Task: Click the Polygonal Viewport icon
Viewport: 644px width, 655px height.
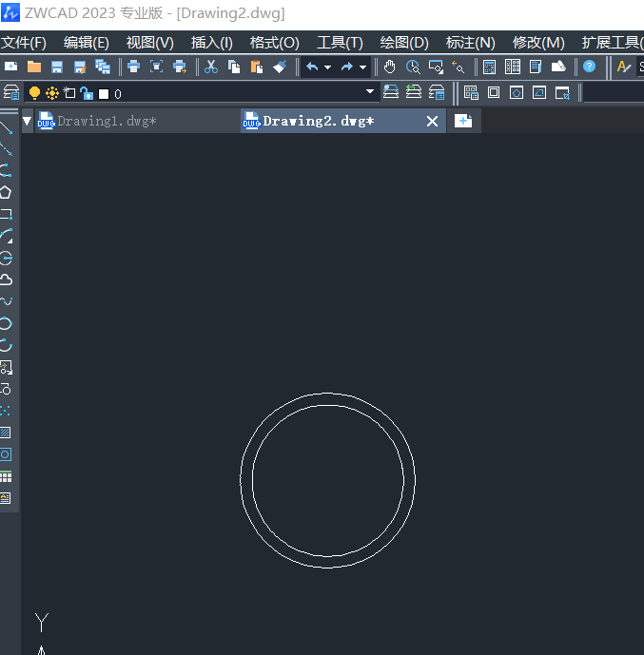Action: (517, 92)
